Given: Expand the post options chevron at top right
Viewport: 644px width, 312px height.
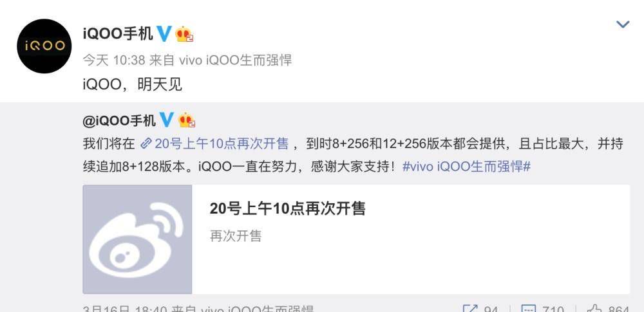Looking at the screenshot, I should click(623, 24).
